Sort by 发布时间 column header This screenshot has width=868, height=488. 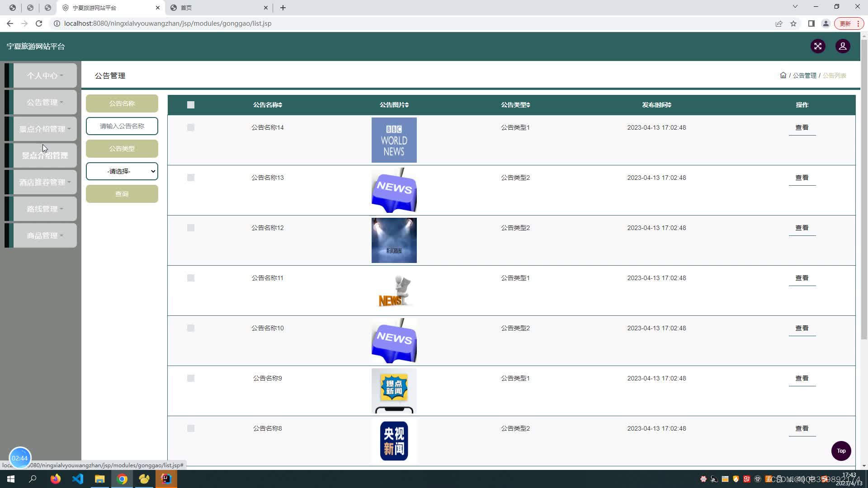[656, 105]
